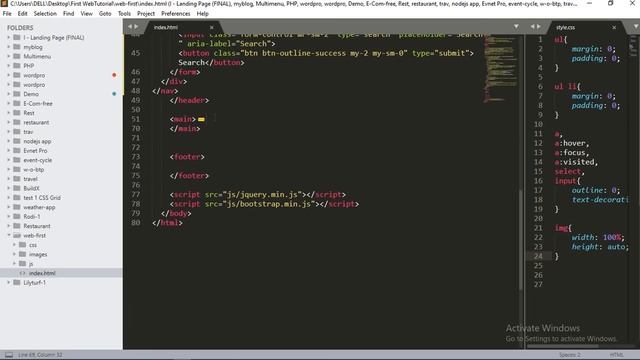Select the event-cycle folder
Image resolution: width=640 pixels, height=360 pixels.
point(38,160)
